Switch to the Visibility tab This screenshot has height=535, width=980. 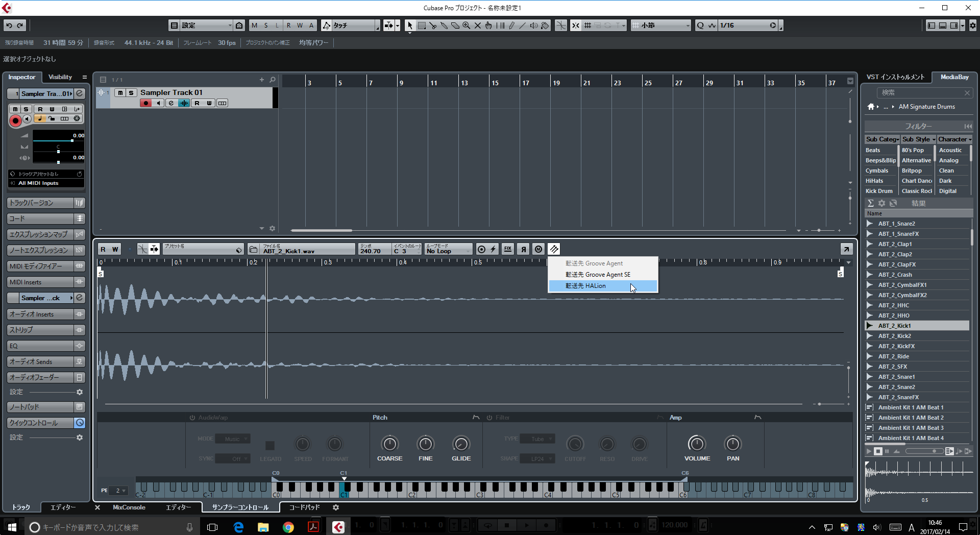point(60,77)
